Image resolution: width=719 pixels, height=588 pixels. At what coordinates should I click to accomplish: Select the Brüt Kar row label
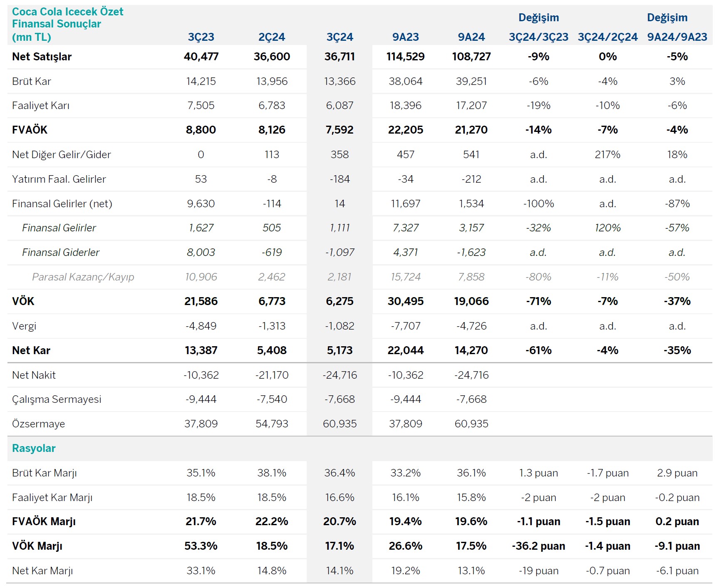32,81
